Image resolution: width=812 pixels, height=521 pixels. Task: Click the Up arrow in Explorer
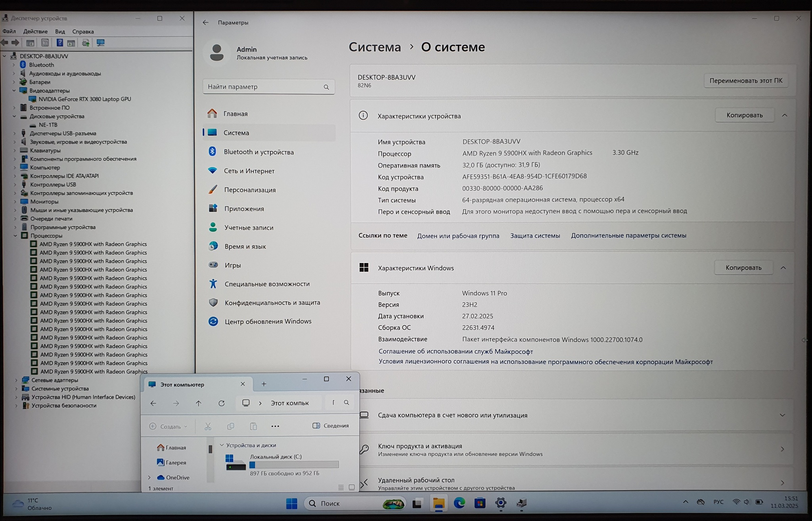click(x=199, y=403)
